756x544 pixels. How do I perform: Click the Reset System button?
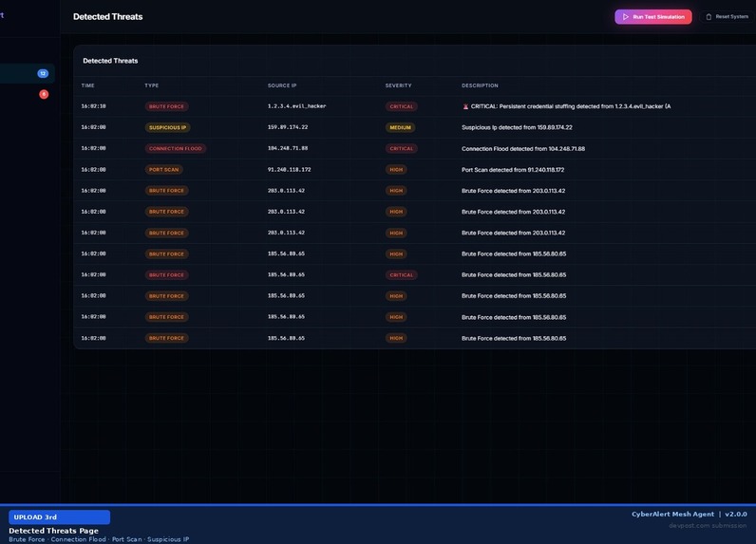728,17
